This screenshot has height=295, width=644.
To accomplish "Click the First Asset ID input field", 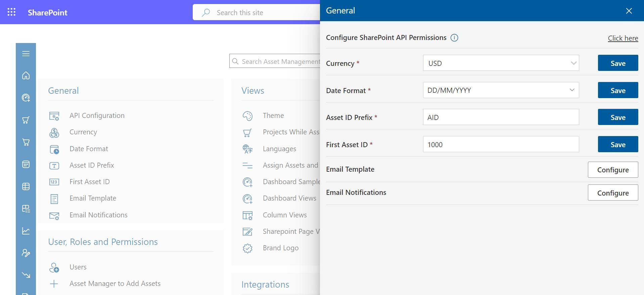I will coord(501,144).
